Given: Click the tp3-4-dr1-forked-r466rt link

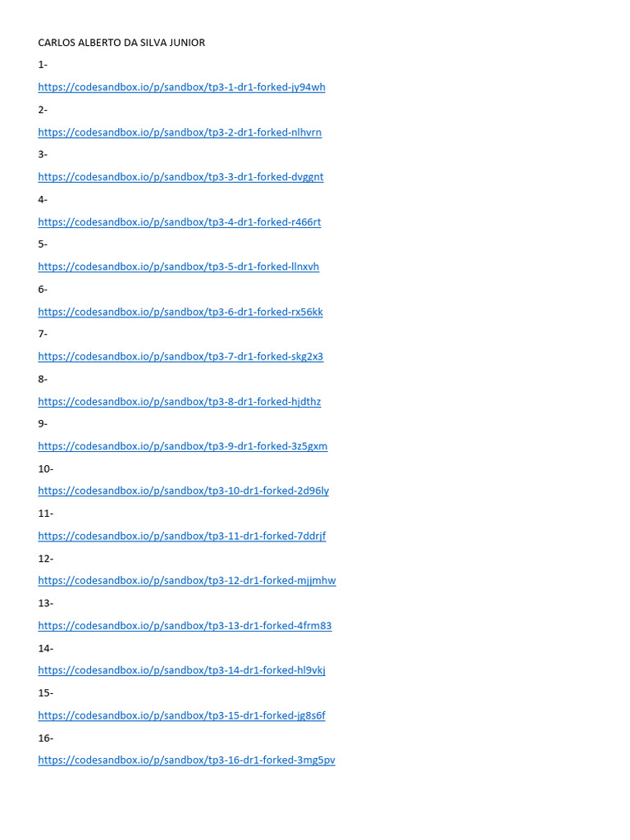Looking at the screenshot, I should click(x=180, y=221).
